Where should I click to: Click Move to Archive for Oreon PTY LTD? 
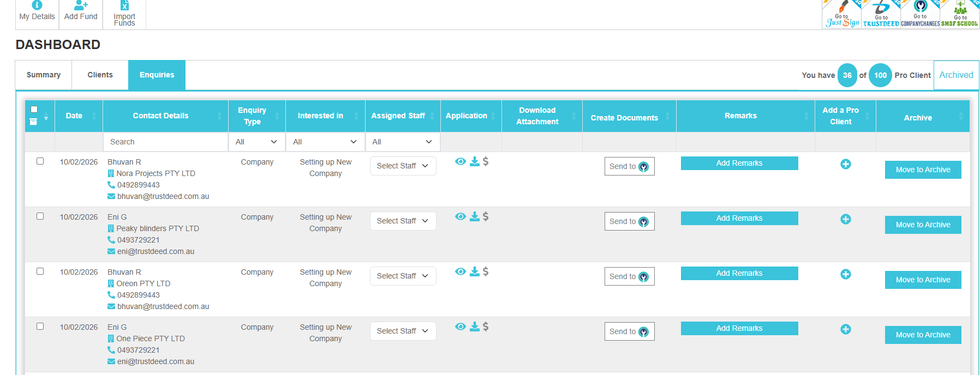point(923,280)
